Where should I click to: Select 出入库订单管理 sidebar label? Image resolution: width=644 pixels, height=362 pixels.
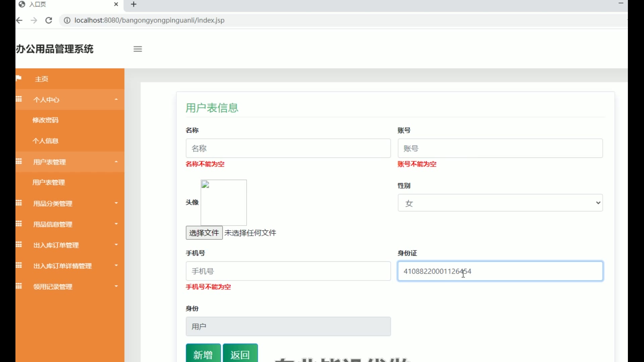coord(56,245)
